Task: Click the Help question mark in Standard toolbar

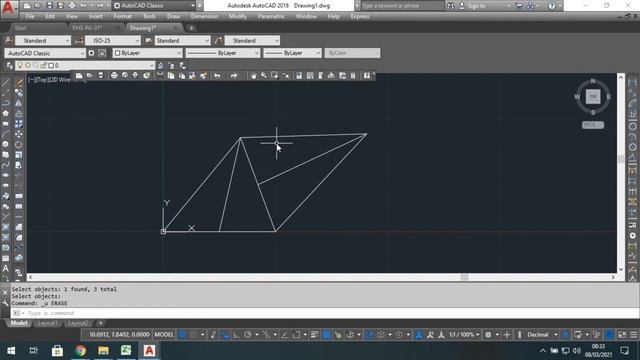Action: [367, 76]
